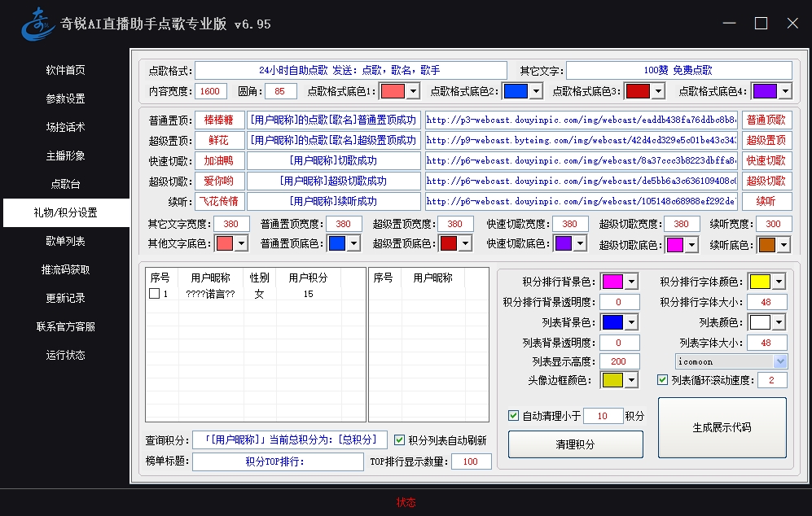812x516 pixels.
Task: Click the 用户积分 column header
Action: pyautogui.click(x=308, y=278)
